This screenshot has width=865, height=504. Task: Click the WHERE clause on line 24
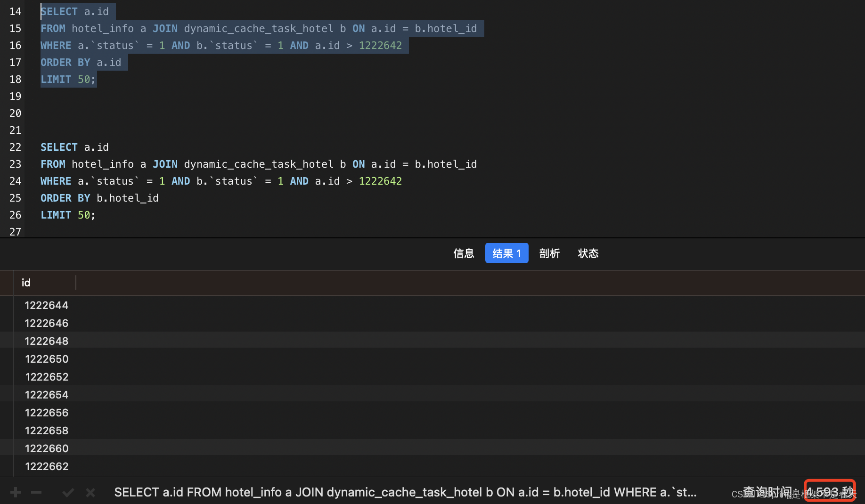coord(221,181)
